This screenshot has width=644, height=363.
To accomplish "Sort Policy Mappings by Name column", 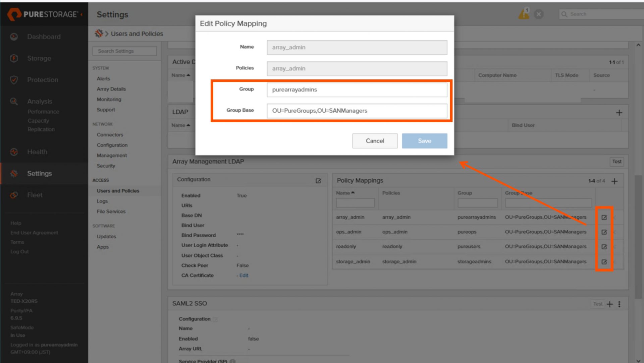I will [x=345, y=193].
